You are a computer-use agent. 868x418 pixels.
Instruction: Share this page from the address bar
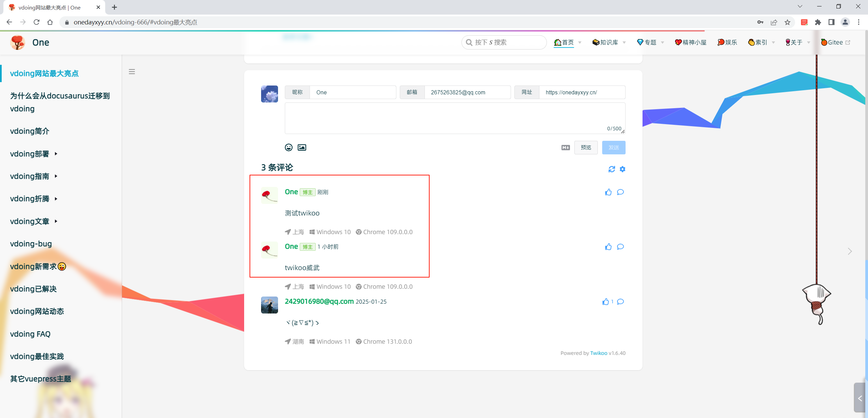click(x=774, y=22)
